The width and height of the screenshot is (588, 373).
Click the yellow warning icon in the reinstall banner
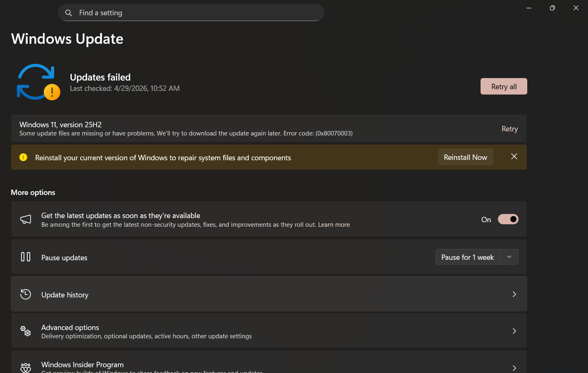click(x=24, y=157)
